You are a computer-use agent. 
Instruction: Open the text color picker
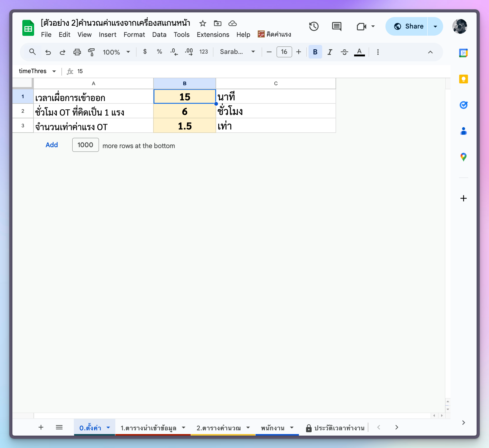pyautogui.click(x=359, y=52)
